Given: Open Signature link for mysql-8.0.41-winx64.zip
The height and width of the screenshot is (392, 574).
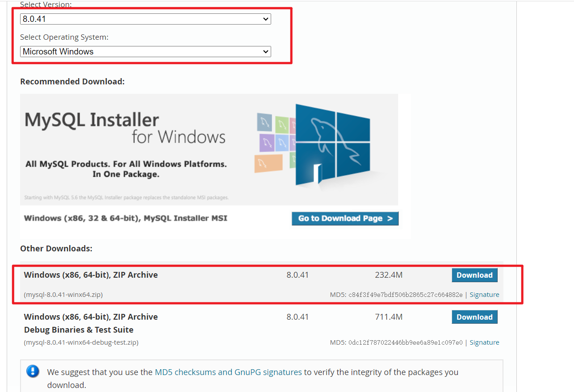Looking at the screenshot, I should coord(484,295).
